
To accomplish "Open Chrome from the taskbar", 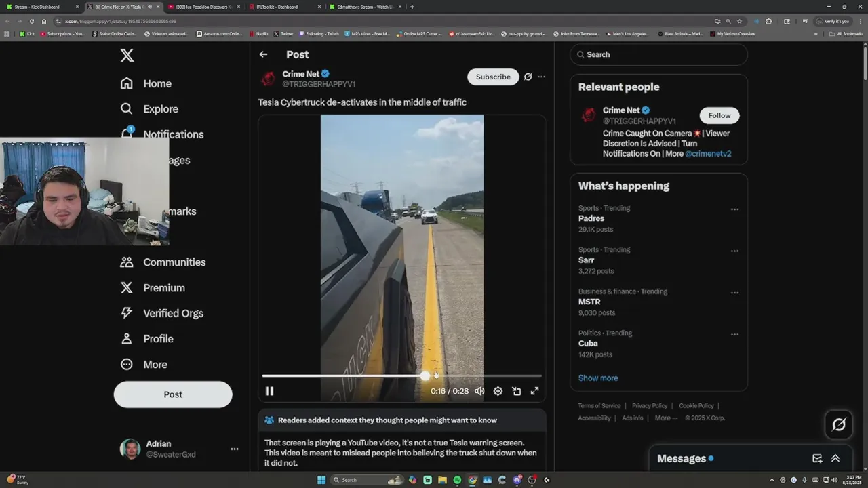I will point(472,480).
